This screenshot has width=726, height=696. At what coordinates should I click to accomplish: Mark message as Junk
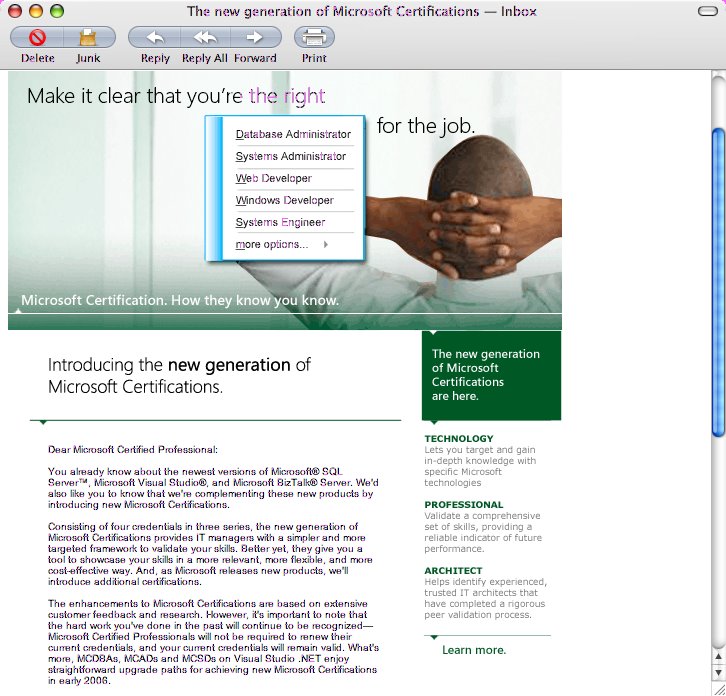[88, 38]
